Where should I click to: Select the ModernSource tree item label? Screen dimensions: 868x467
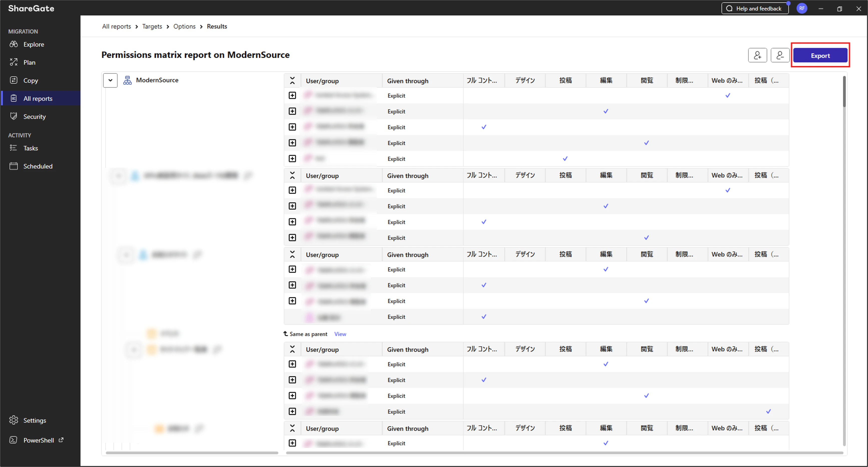click(x=157, y=80)
